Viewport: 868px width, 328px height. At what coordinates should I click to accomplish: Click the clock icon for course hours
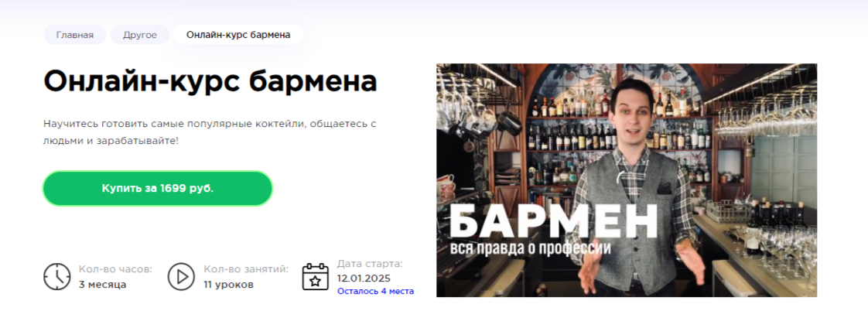pos(57,277)
